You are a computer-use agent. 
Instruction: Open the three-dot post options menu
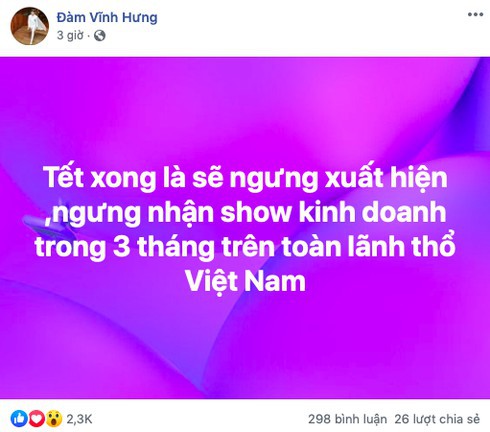475,15
